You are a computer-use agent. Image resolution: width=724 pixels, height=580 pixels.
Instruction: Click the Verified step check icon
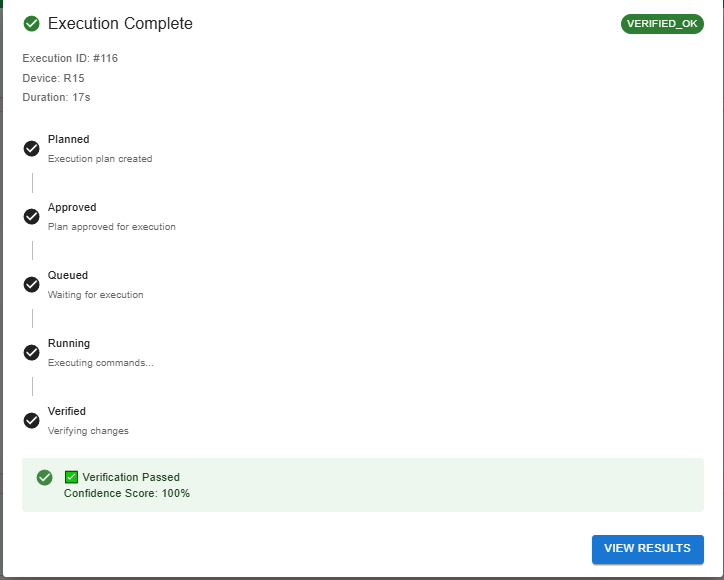(x=31, y=421)
